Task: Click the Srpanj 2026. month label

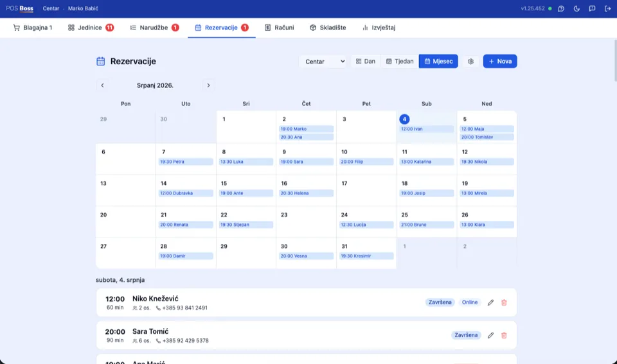Action: [x=155, y=85]
